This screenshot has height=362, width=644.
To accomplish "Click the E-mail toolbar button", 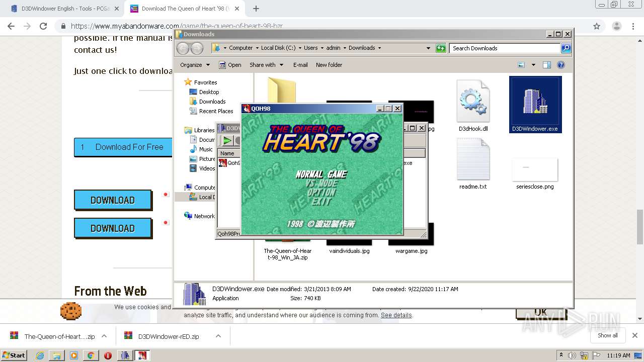I will [300, 65].
